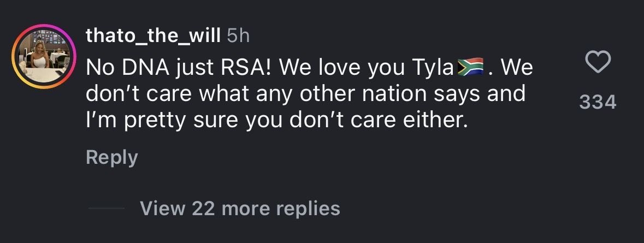The height and width of the screenshot is (243, 644).
Task: Tap the South African flag emoji
Action: [x=471, y=68]
